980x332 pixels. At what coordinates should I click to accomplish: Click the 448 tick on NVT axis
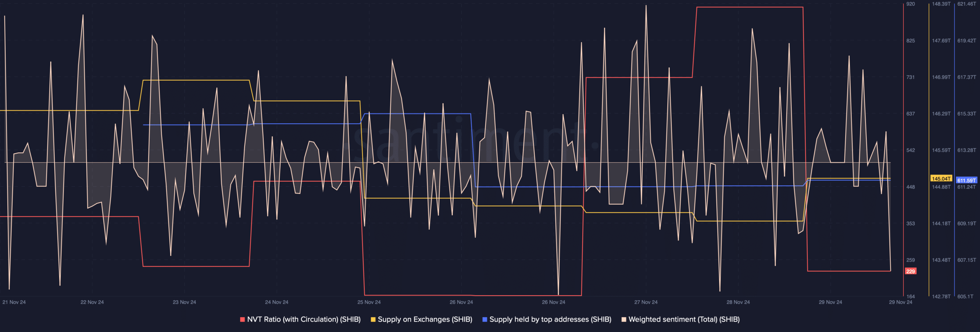911,187
